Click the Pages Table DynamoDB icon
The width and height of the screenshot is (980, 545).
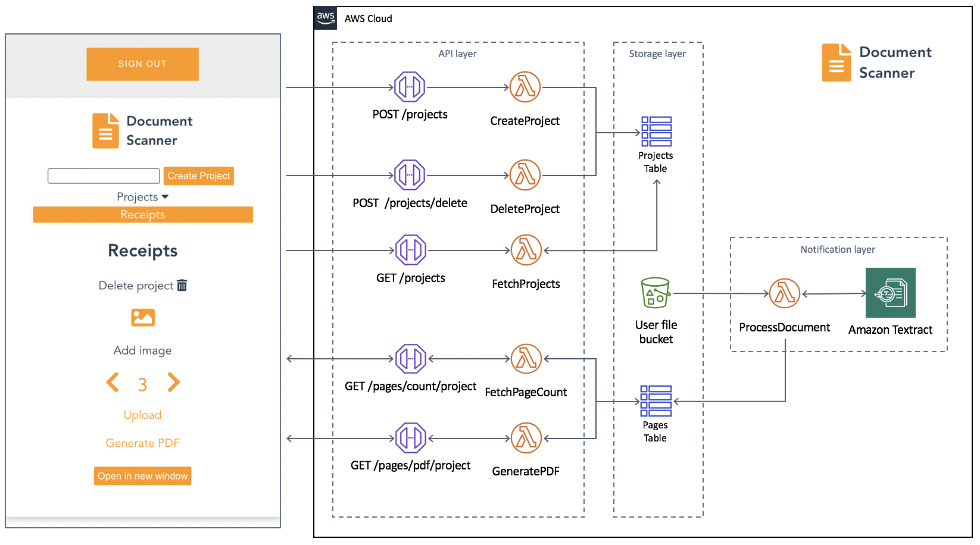pyautogui.click(x=656, y=401)
